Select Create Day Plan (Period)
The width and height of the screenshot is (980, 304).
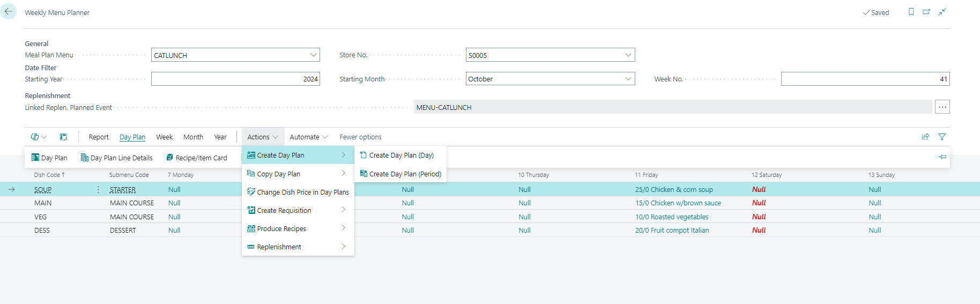(405, 174)
